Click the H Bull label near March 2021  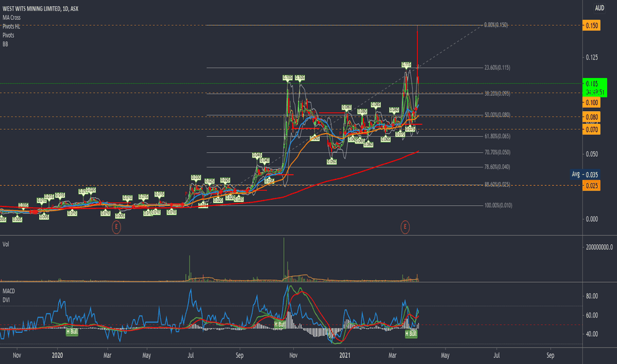coord(411,334)
